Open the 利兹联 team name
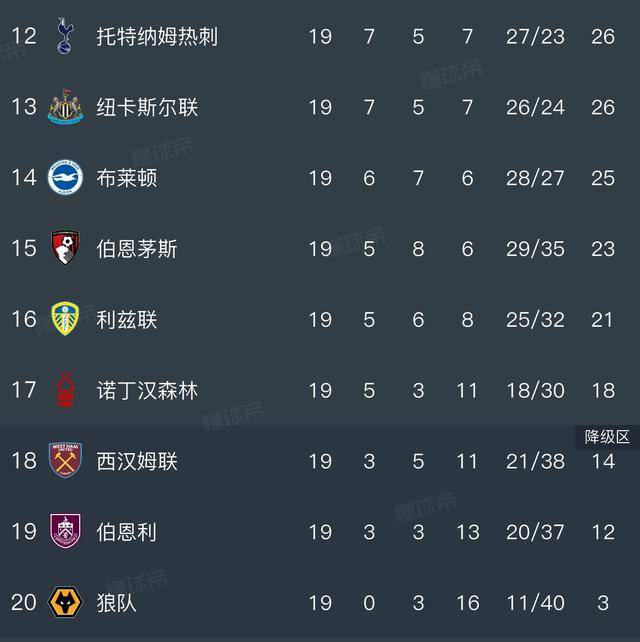 point(127,319)
